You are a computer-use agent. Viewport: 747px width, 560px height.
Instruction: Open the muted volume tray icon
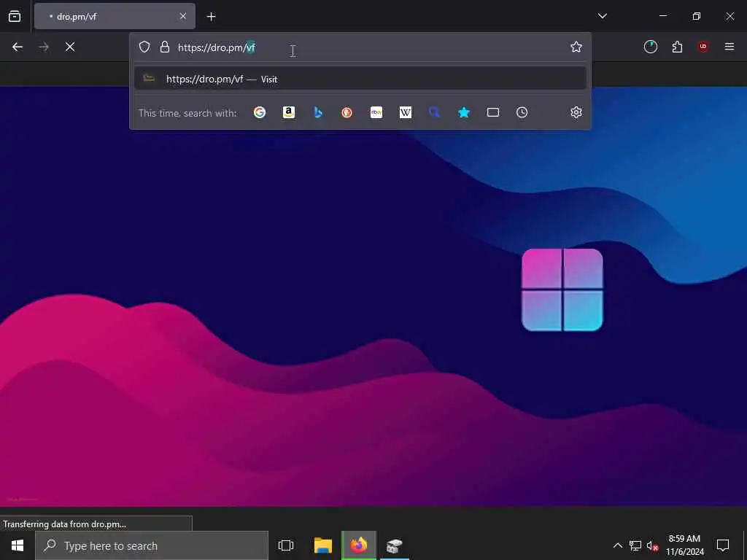[x=652, y=545]
